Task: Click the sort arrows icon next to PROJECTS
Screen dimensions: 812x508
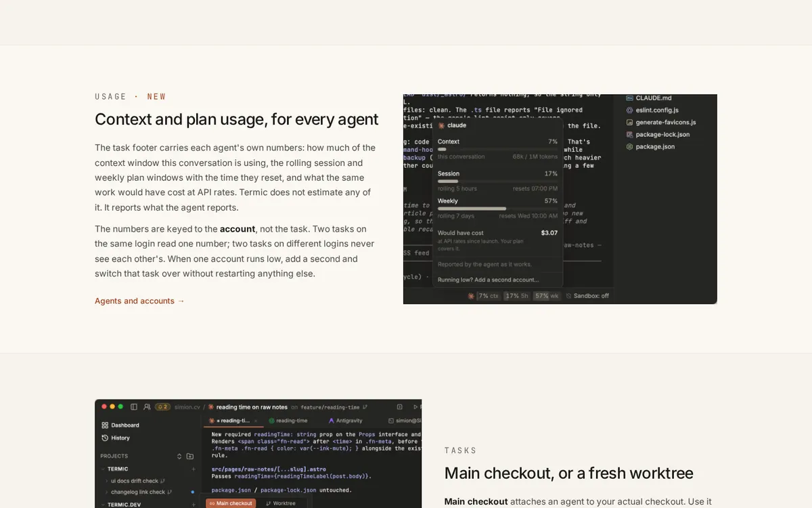Action: click(179, 456)
